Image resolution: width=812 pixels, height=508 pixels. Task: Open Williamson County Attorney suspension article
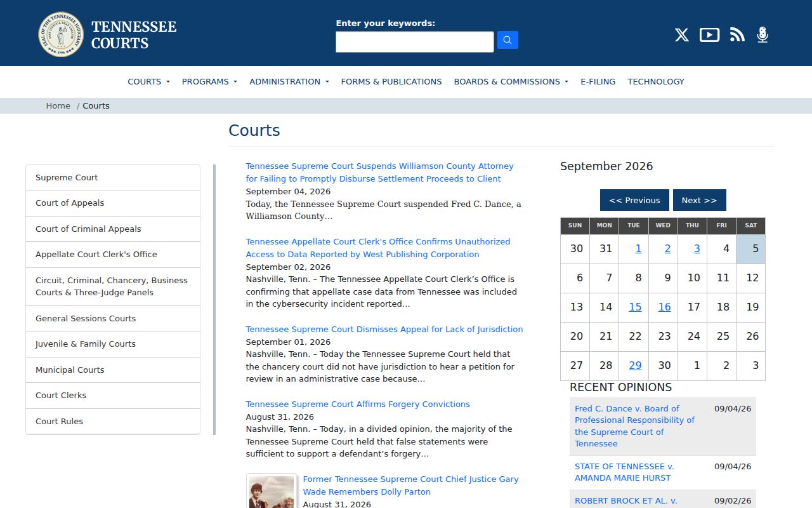click(379, 173)
